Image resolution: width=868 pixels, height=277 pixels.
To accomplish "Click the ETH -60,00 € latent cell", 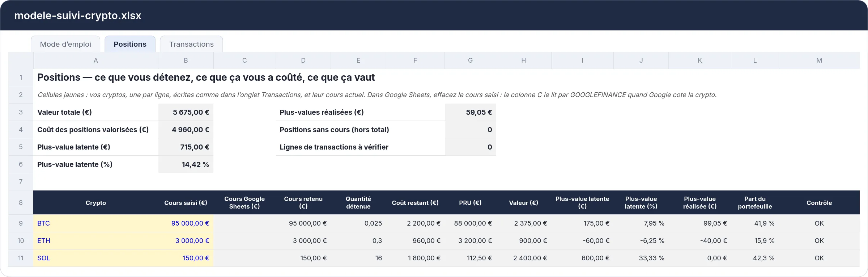I will click(x=582, y=241).
